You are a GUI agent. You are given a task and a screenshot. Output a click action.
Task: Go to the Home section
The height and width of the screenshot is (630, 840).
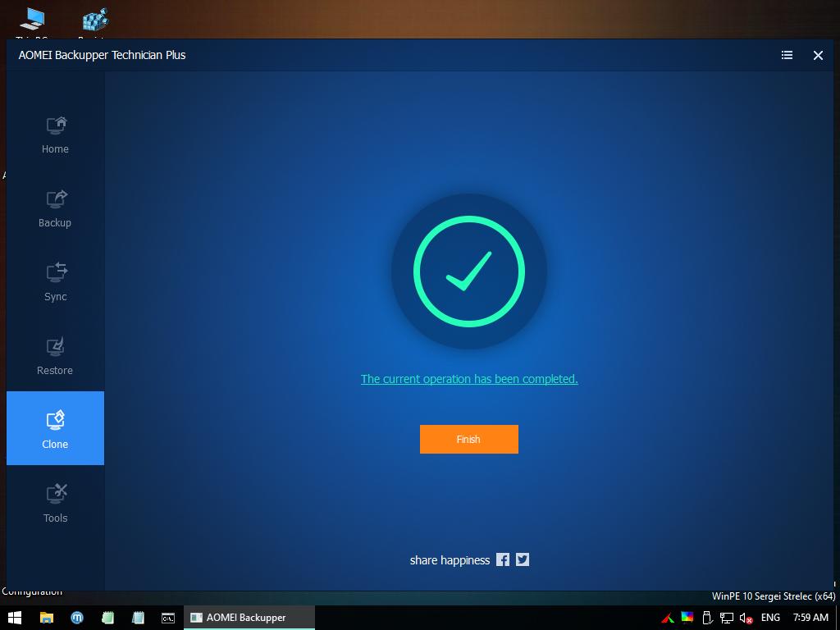point(55,135)
